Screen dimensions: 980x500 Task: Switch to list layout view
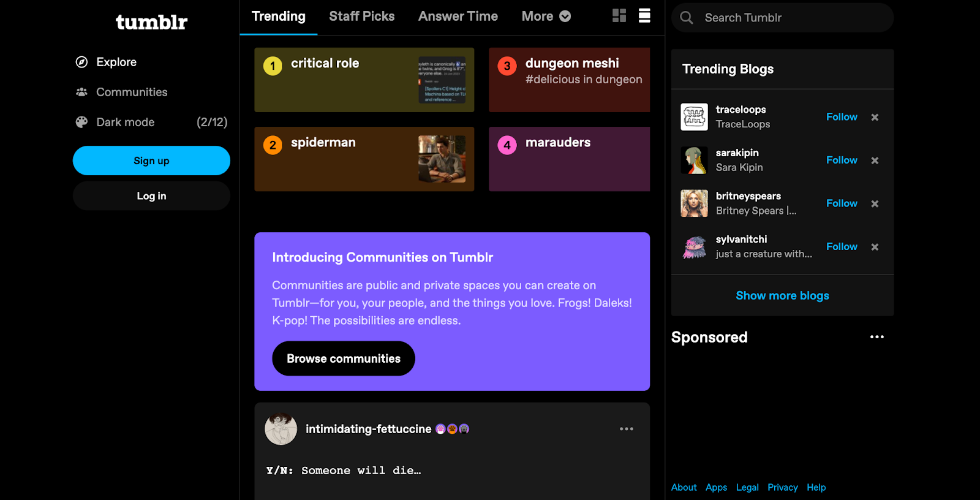click(x=644, y=16)
